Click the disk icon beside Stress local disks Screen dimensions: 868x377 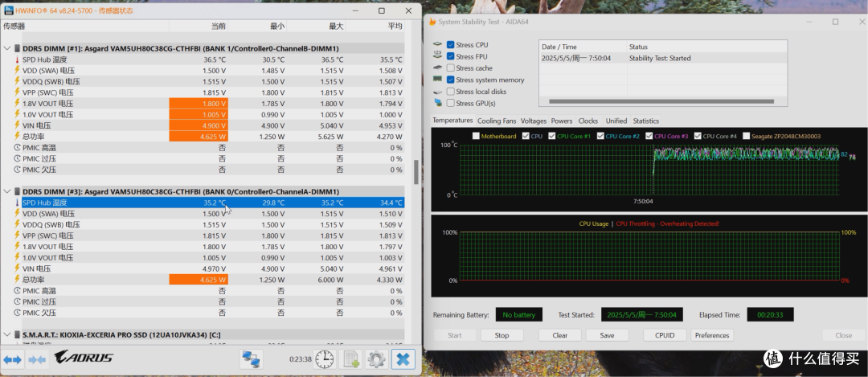[x=438, y=92]
